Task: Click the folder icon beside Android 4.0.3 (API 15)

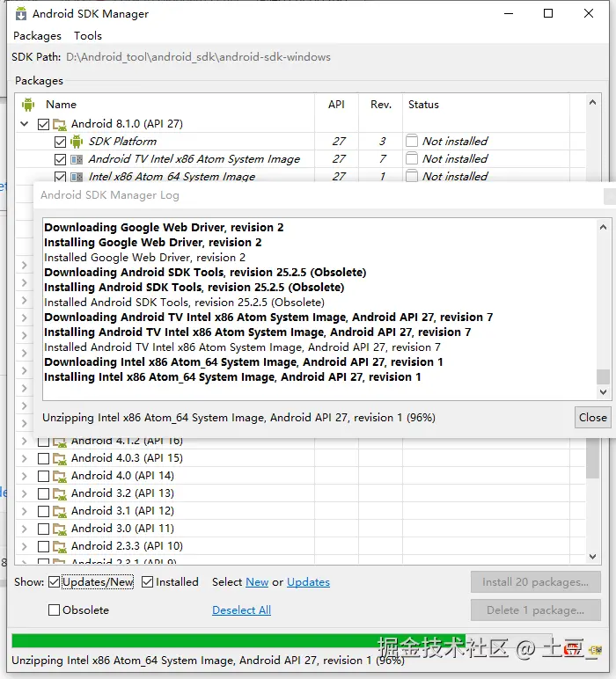Action: (x=59, y=458)
